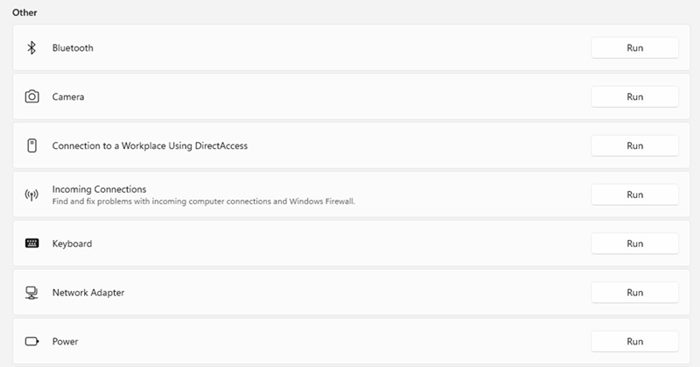Run the Incoming Connections troubleshooter
The height and width of the screenshot is (367, 700).
point(634,195)
